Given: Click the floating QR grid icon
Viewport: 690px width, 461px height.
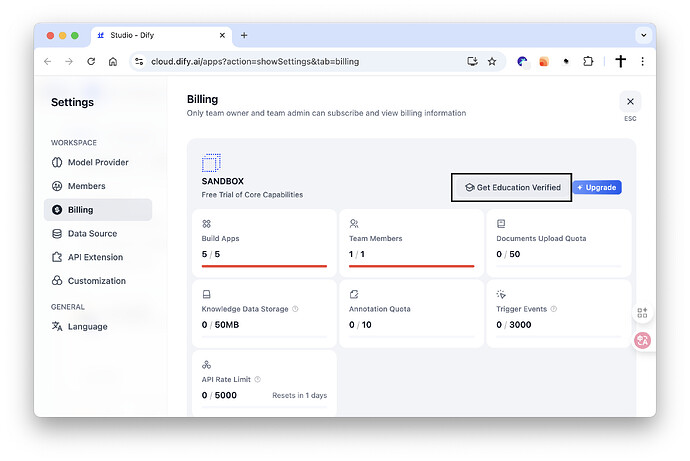Looking at the screenshot, I should coord(643,314).
